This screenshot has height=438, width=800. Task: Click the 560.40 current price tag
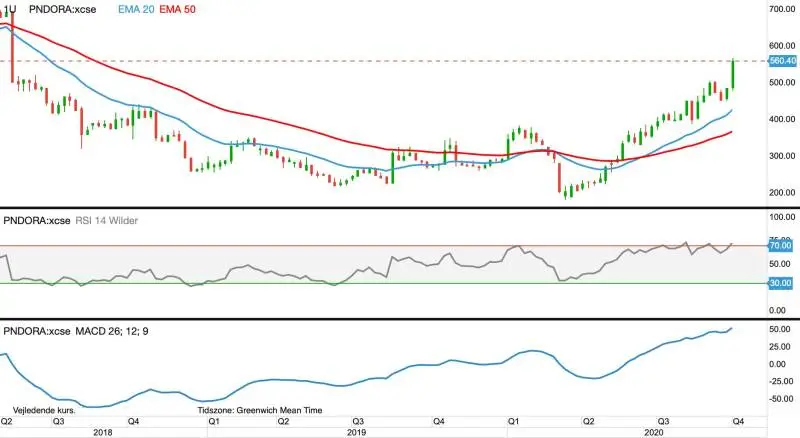pyautogui.click(x=783, y=61)
